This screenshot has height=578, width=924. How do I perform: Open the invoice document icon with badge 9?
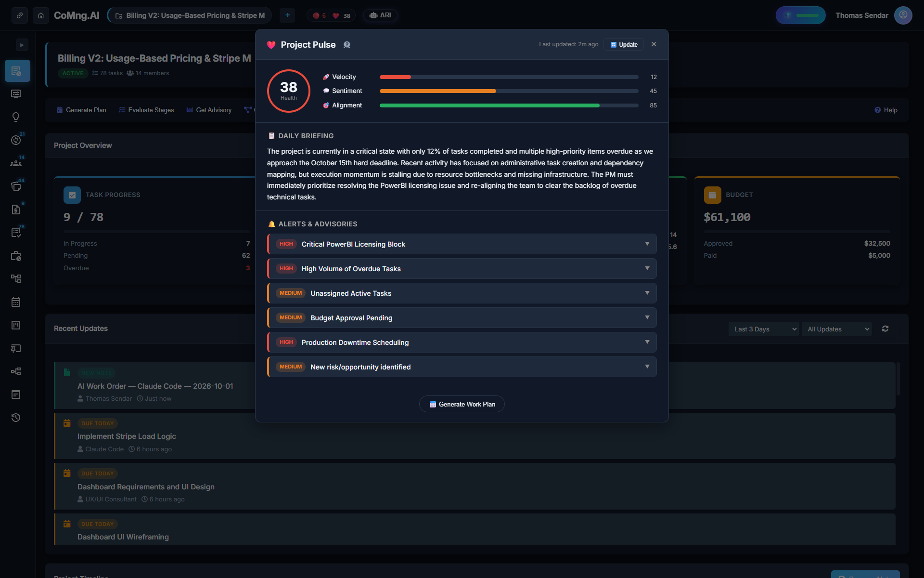pos(16,210)
